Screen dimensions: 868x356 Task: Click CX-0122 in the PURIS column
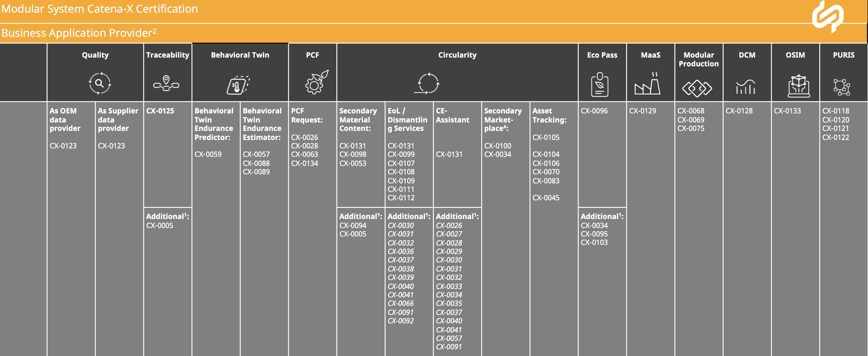pos(836,137)
